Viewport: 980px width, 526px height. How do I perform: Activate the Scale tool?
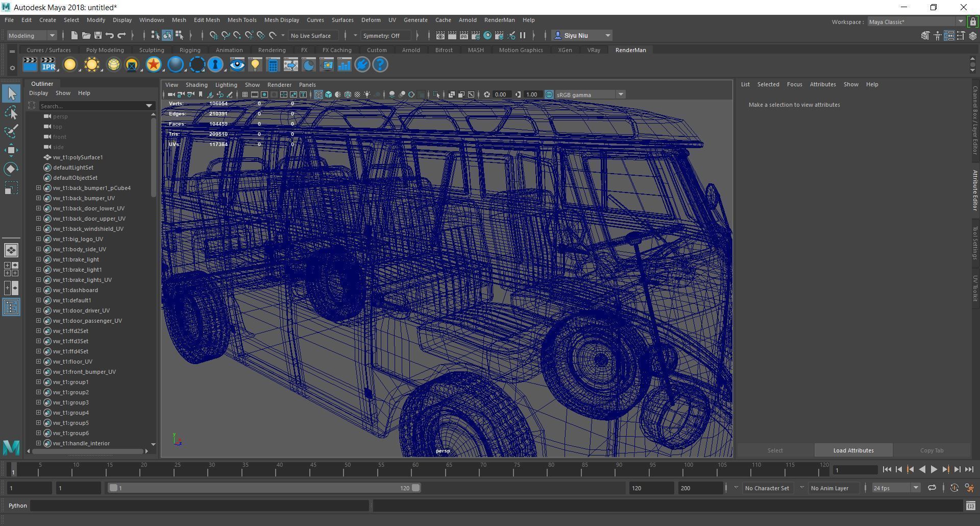point(11,188)
